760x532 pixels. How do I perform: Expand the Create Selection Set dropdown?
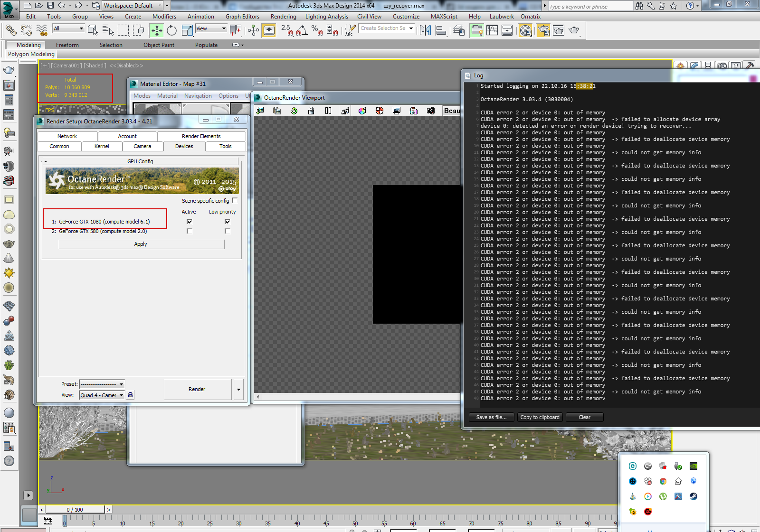click(411, 28)
